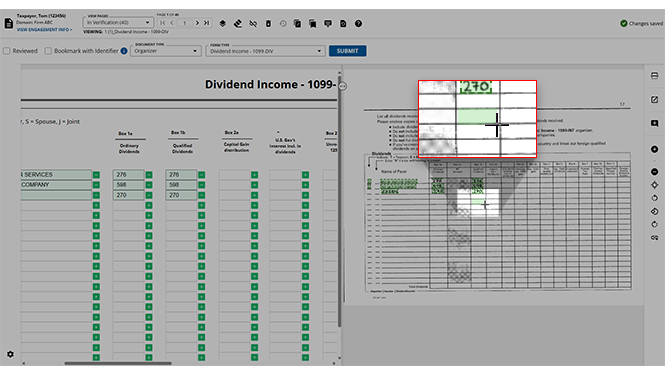665x392 pixels.
Task: Click the COMPANY payer name field
Action: point(56,185)
